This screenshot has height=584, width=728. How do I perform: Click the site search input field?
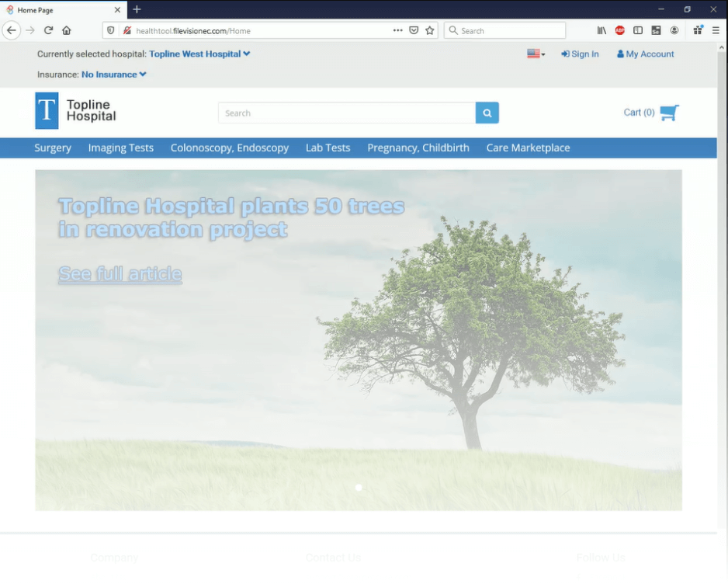coord(346,113)
